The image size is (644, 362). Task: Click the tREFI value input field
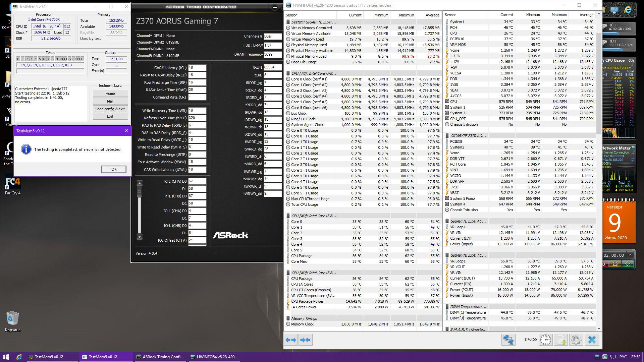272,67
